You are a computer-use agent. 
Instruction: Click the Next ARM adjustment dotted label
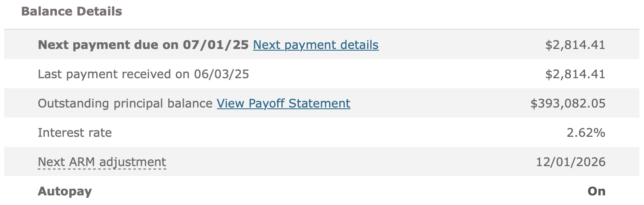(x=102, y=162)
